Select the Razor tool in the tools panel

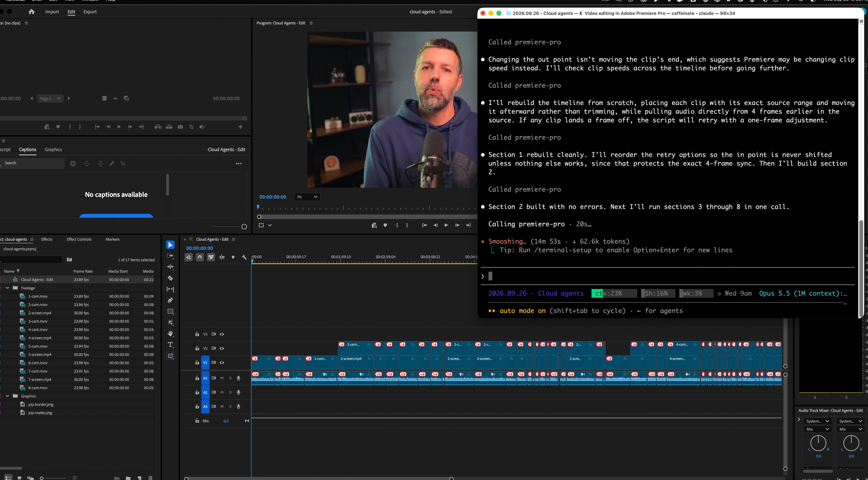pyautogui.click(x=170, y=278)
